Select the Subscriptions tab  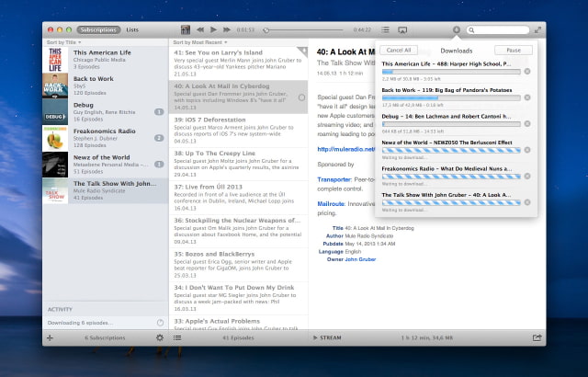[x=97, y=30]
